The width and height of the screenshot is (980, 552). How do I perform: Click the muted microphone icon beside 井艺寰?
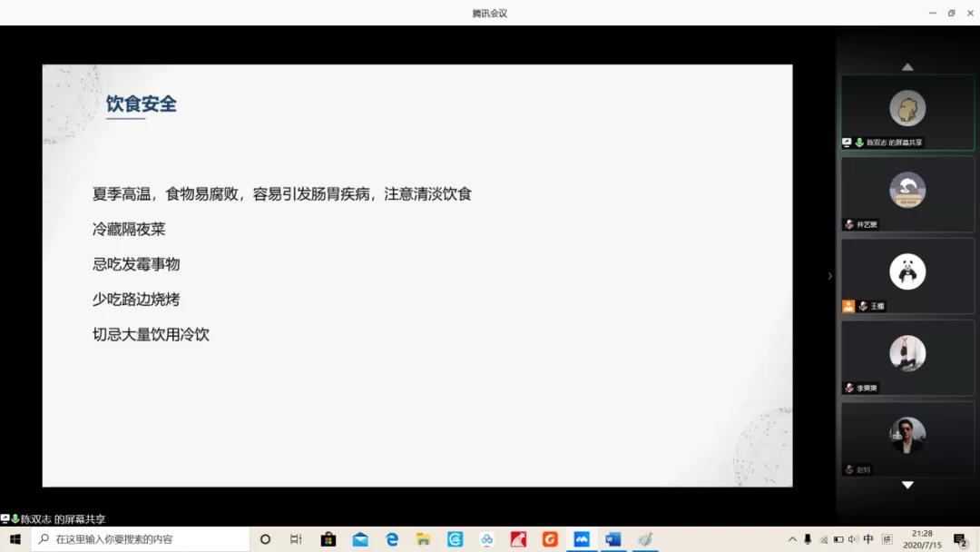pos(849,224)
